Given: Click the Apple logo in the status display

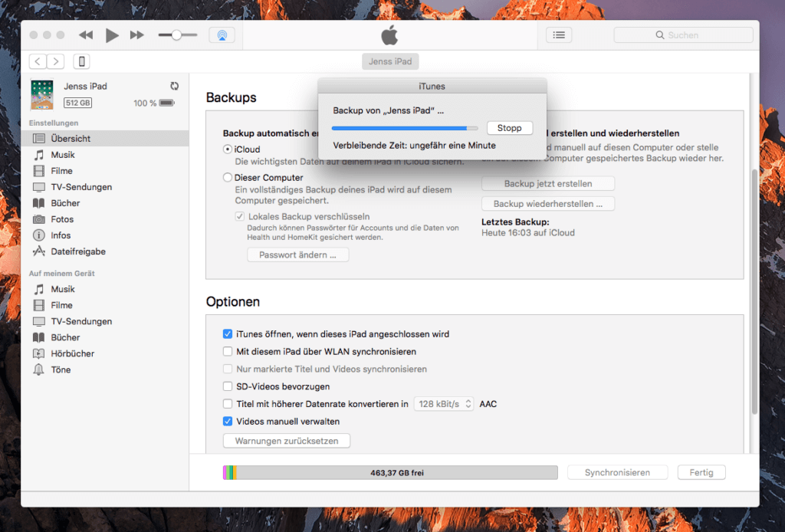Looking at the screenshot, I should click(x=389, y=35).
